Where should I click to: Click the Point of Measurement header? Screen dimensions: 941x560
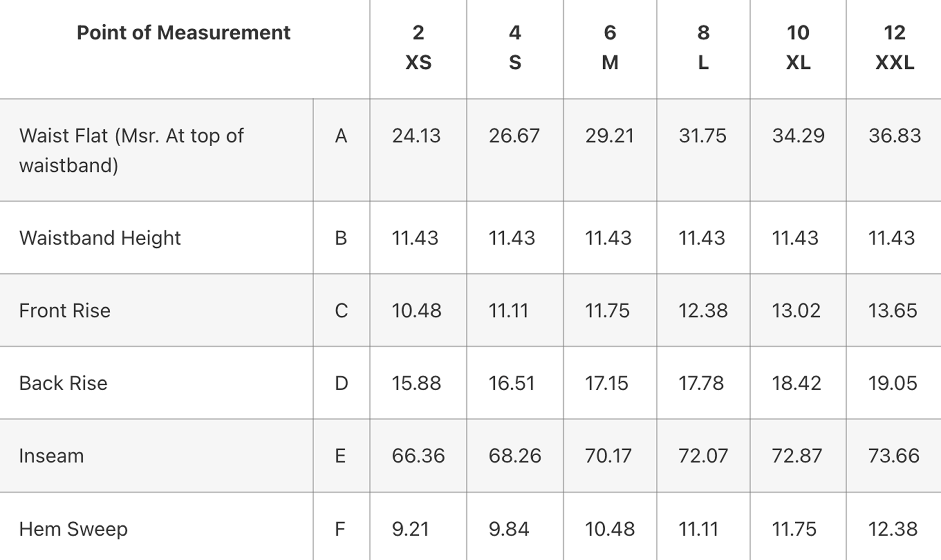(183, 33)
